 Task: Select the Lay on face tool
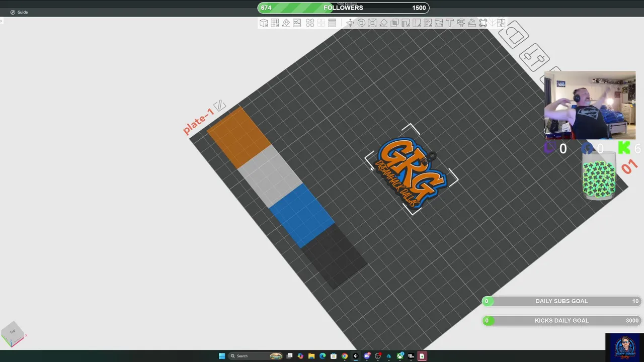[383, 23]
